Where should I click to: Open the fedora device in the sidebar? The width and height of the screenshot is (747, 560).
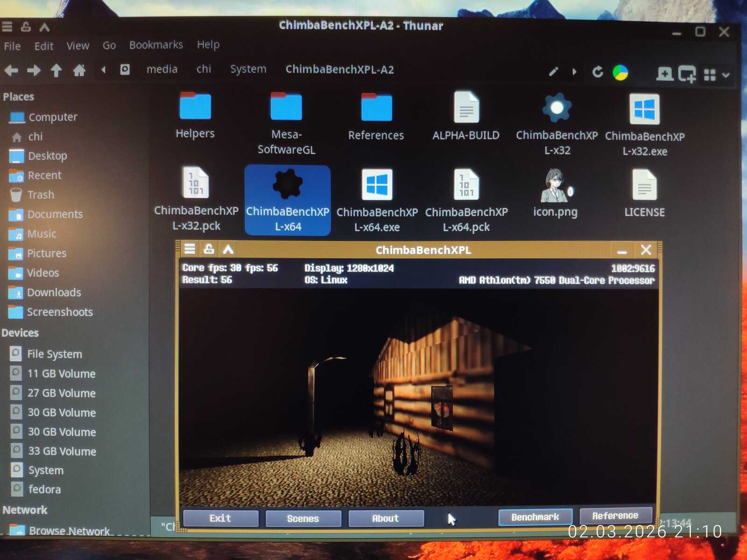(x=36, y=490)
